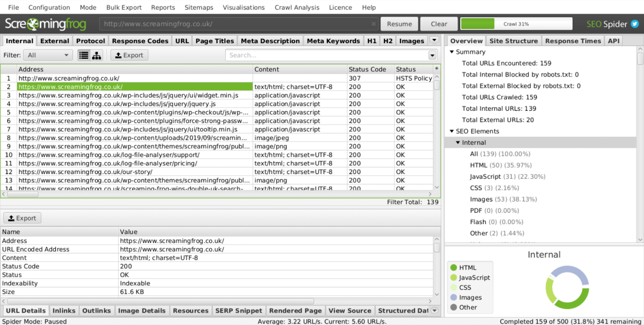Select the JavaScript (31) filter row
This screenshot has height=325, width=644.
click(508, 176)
